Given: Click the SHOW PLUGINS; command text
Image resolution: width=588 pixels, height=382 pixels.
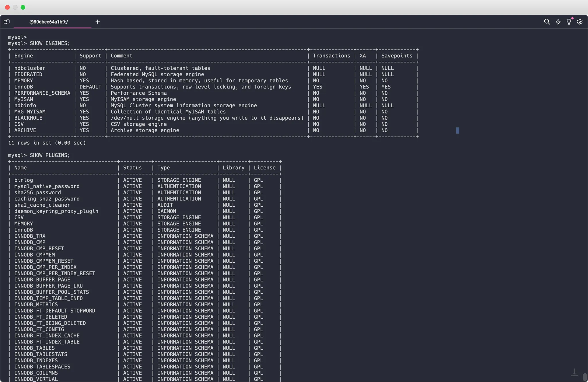Looking at the screenshot, I should tap(50, 155).
